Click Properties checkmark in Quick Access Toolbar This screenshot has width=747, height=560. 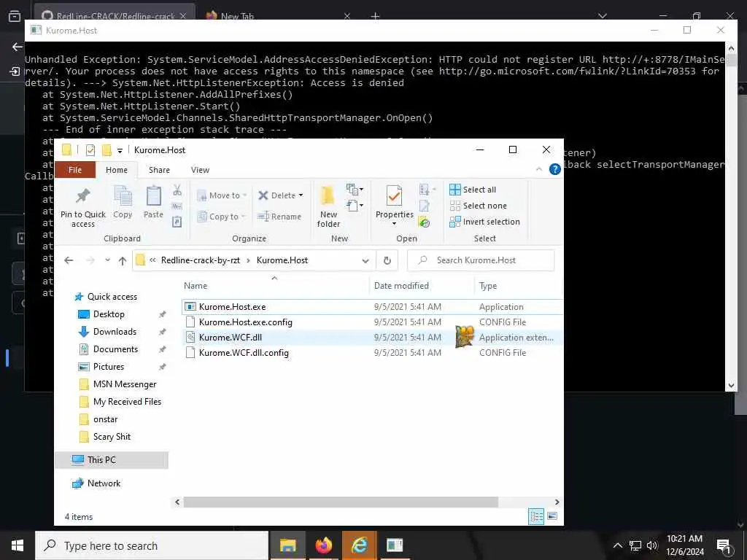(90, 150)
